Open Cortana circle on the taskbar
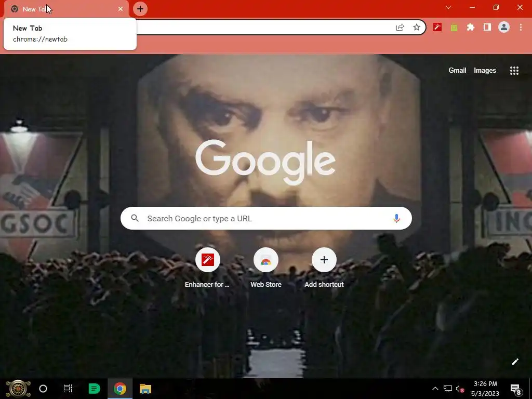The image size is (532, 399). coord(43,389)
